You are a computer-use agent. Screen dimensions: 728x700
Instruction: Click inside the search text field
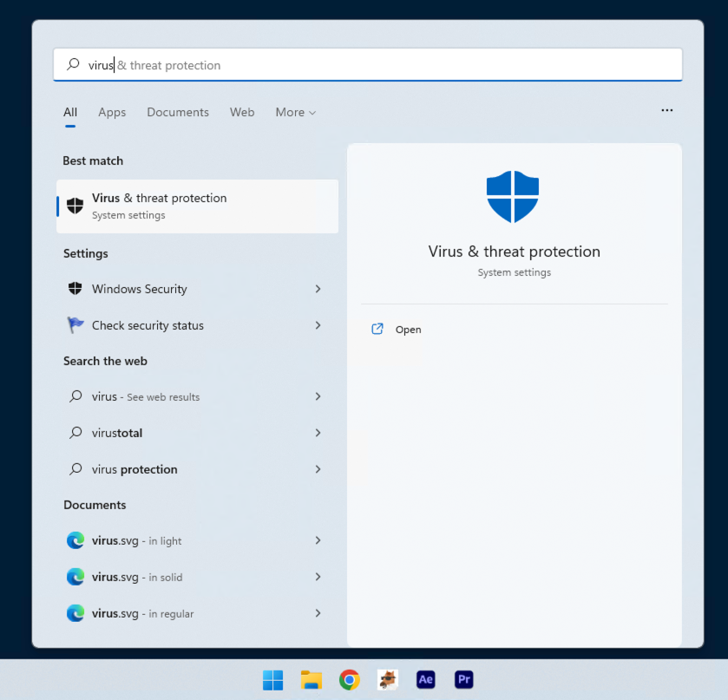tap(368, 64)
